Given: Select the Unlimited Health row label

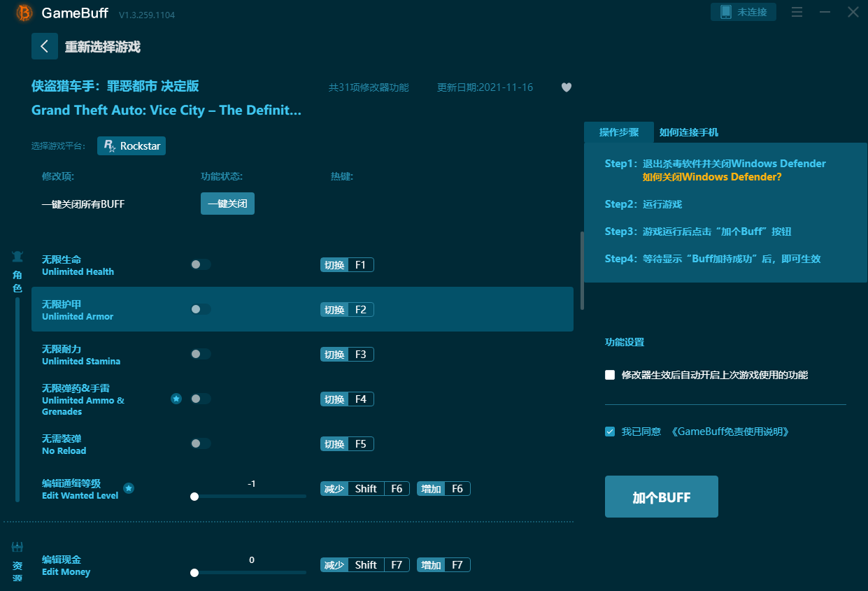Looking at the screenshot, I should click(78, 265).
